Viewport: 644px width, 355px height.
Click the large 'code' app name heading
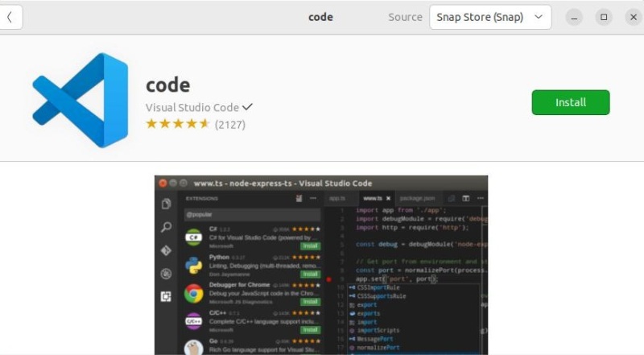[x=168, y=85]
